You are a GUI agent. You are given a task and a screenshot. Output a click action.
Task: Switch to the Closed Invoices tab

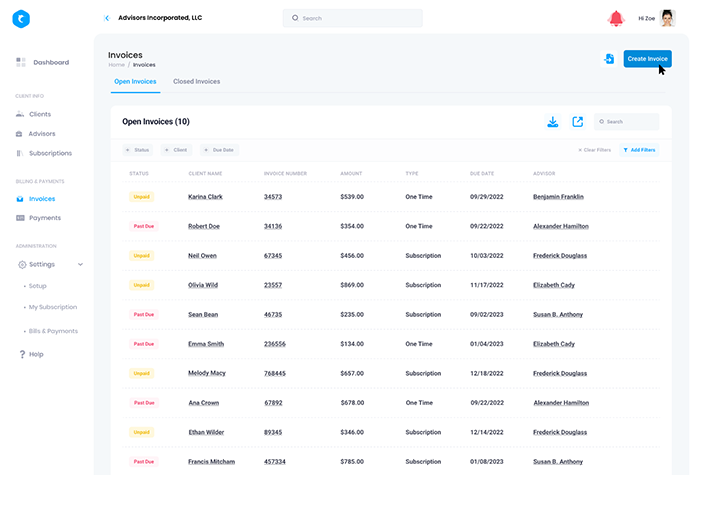coord(196,81)
